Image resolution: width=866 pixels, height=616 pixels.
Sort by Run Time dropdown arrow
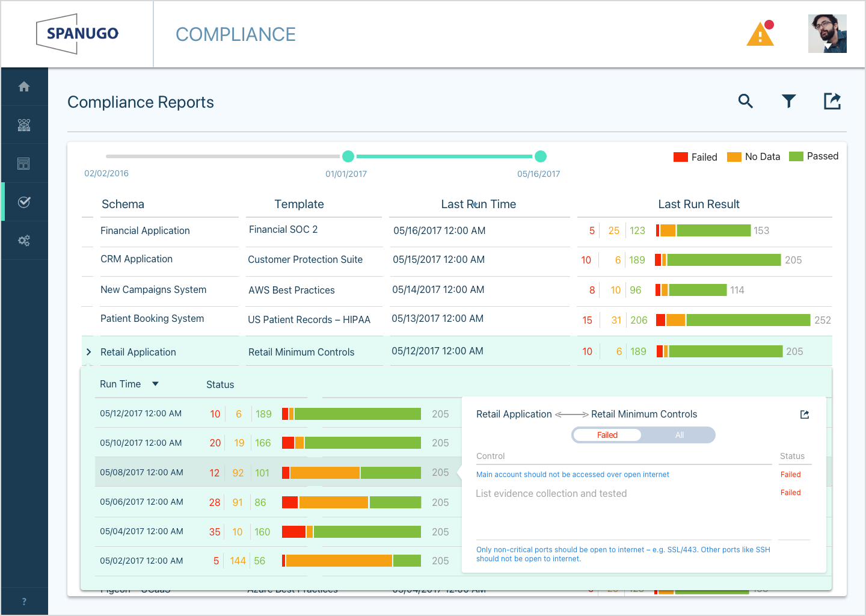155,384
